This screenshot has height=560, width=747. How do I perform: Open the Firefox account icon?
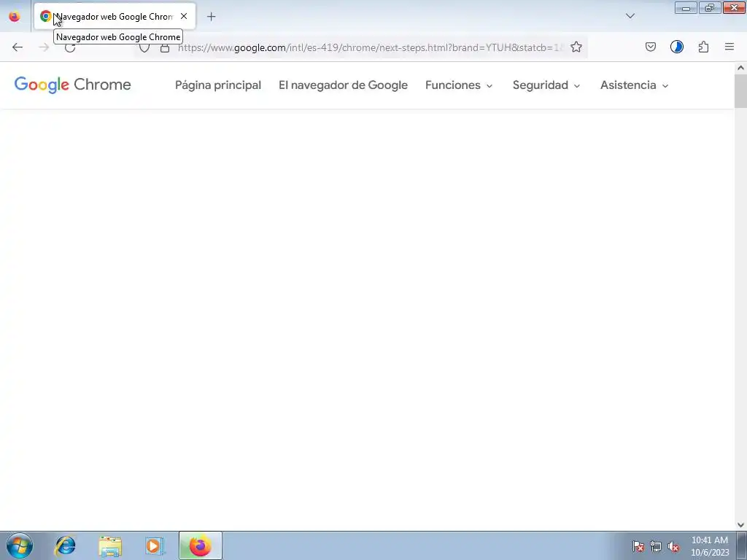(x=676, y=47)
